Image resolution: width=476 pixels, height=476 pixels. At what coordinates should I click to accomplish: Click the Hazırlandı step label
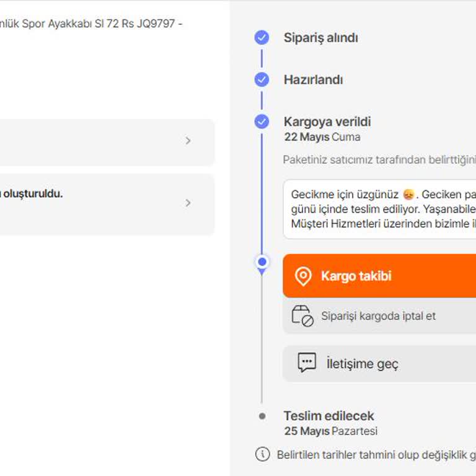[x=313, y=80]
